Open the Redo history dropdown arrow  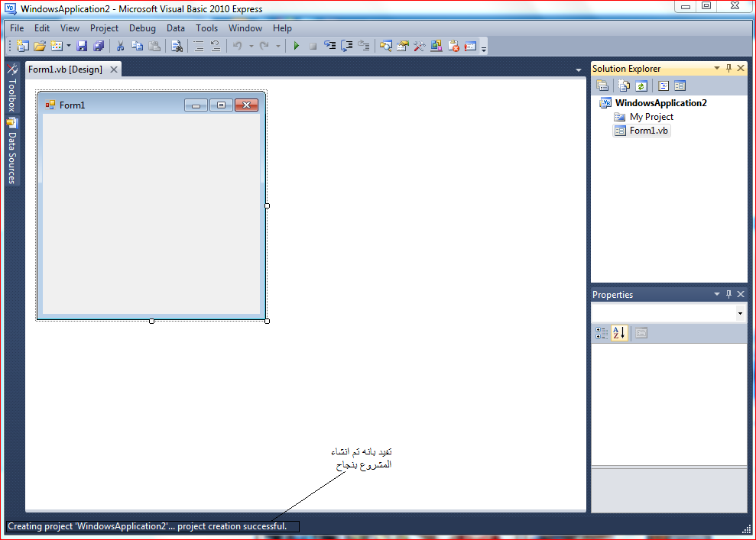[277, 46]
